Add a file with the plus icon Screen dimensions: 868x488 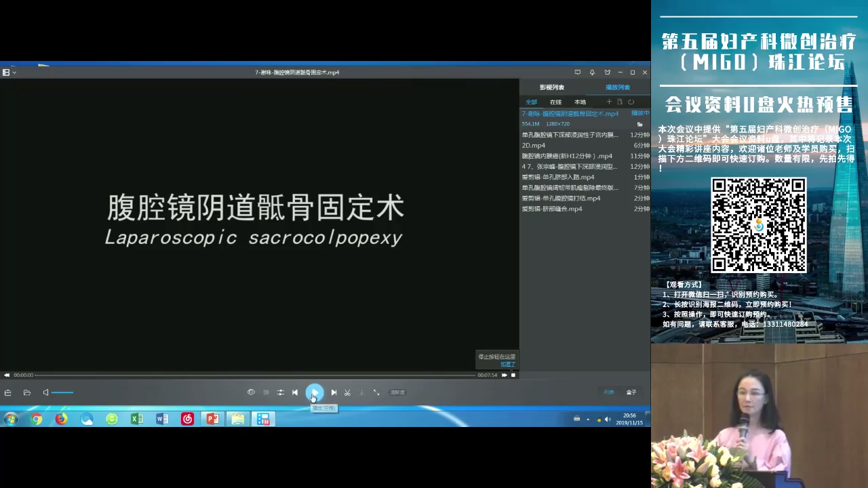pyautogui.click(x=608, y=102)
